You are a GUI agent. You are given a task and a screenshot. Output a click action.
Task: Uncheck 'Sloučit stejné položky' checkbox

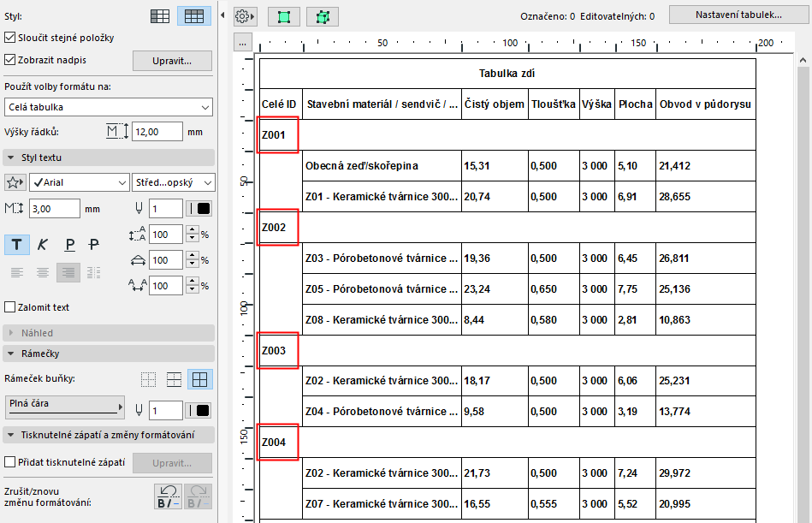pyautogui.click(x=10, y=38)
